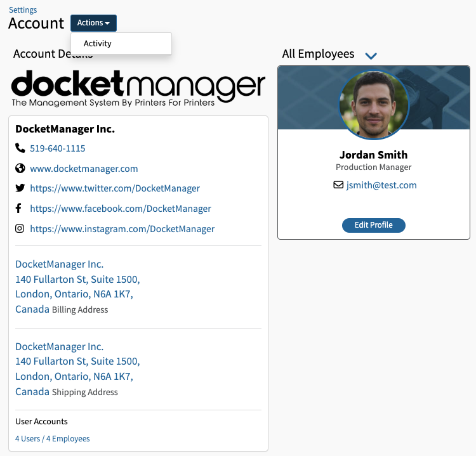Click Jordan Smith's profile photo
Image resolution: width=476 pixels, height=456 pixels.
374,105
